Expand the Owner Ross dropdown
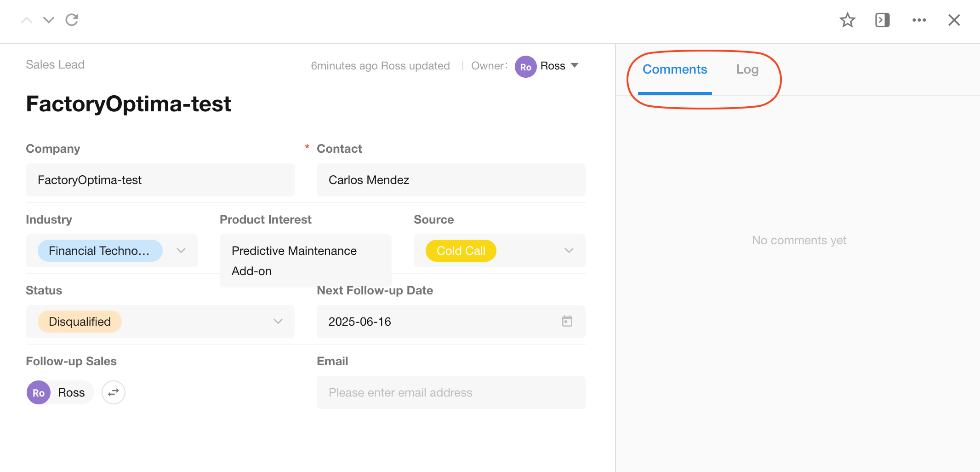 coord(575,66)
